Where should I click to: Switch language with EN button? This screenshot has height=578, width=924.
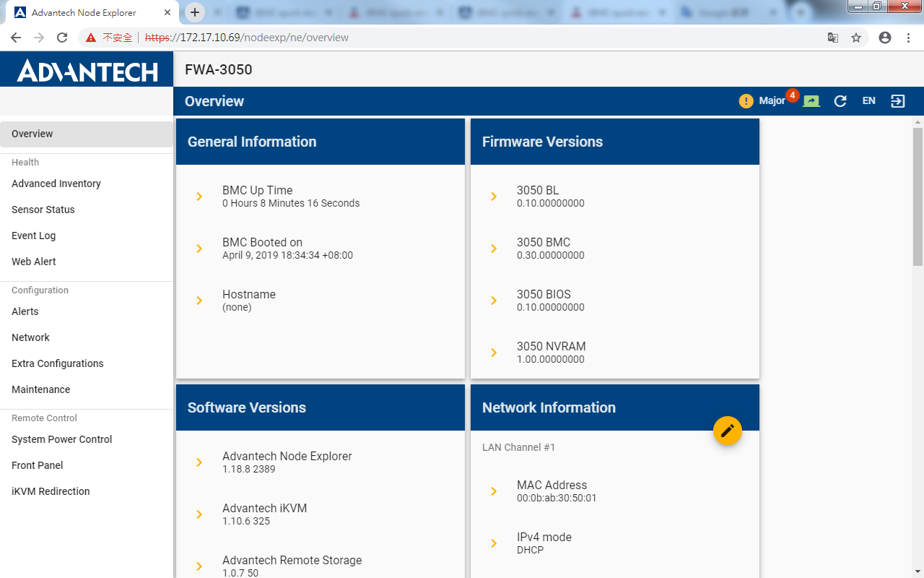pyautogui.click(x=869, y=101)
